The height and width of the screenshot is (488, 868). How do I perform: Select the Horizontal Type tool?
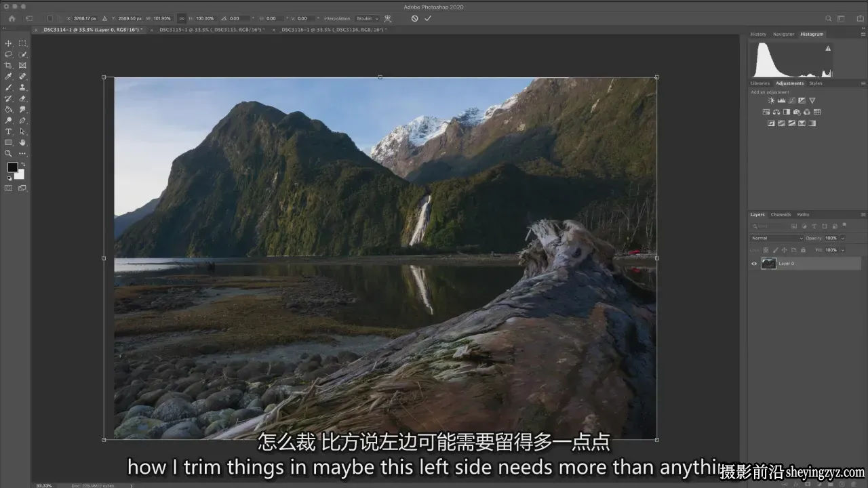9,131
